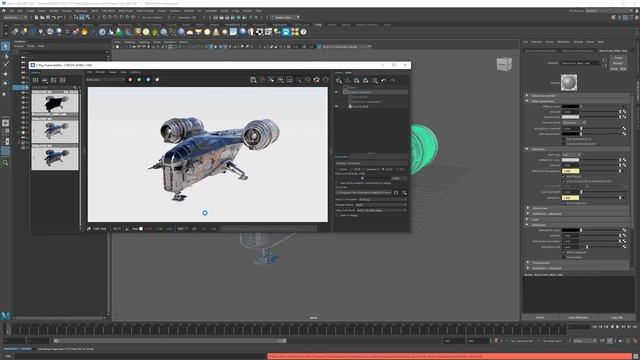Open the viewport Shading menu
The width and height of the screenshot is (640, 360).
(130, 42)
